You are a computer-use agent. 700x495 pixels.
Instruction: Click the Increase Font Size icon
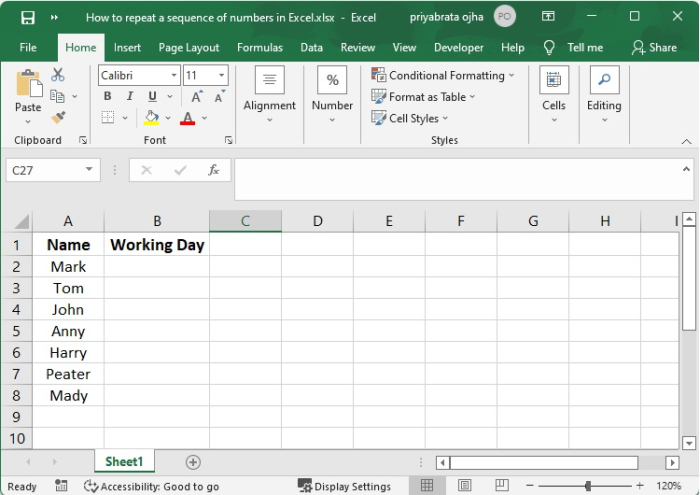(196, 96)
